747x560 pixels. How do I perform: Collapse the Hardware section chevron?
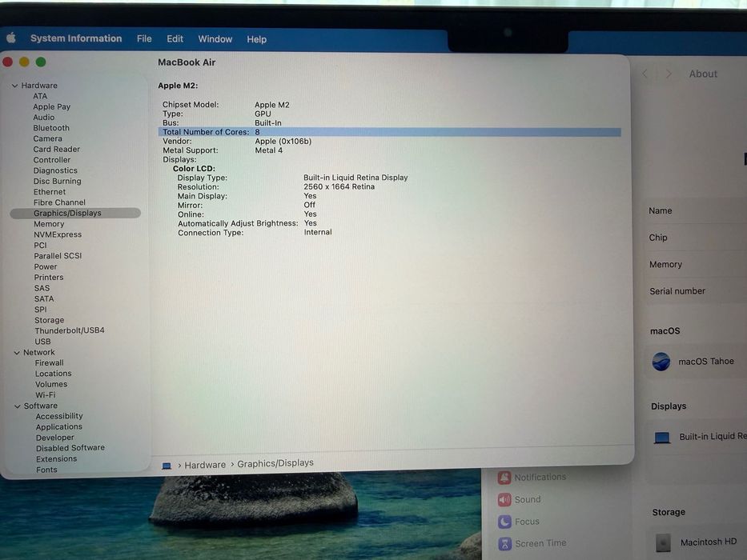[14, 86]
